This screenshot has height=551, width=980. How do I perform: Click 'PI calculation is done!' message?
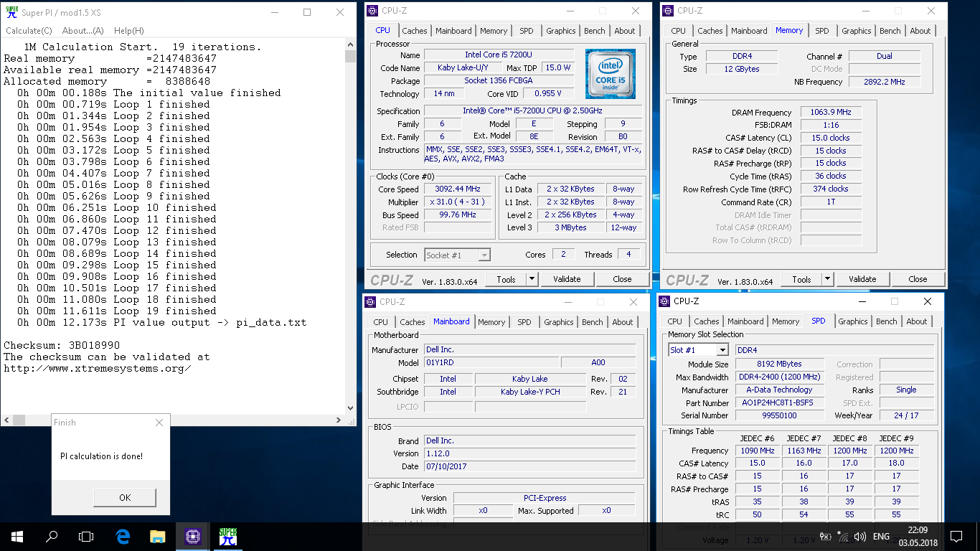tap(101, 456)
